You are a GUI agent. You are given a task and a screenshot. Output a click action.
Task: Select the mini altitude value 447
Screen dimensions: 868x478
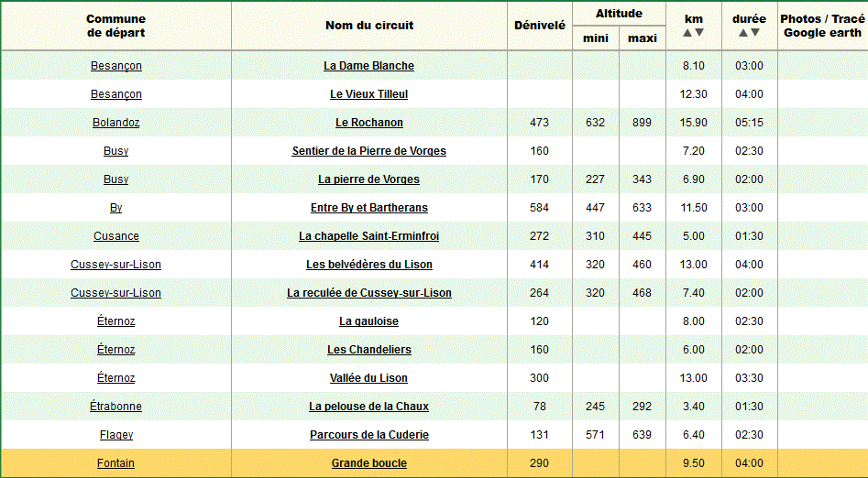coord(596,208)
